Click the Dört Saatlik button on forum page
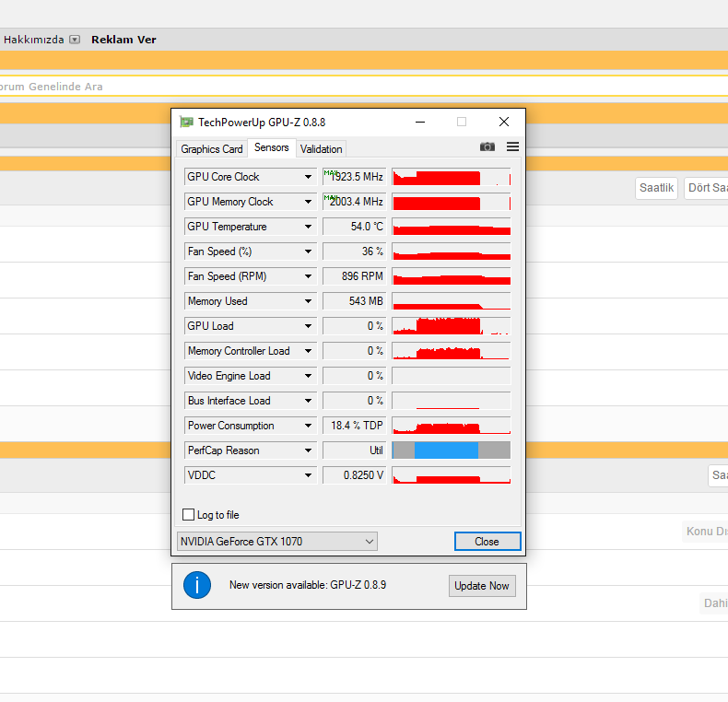 click(x=706, y=188)
